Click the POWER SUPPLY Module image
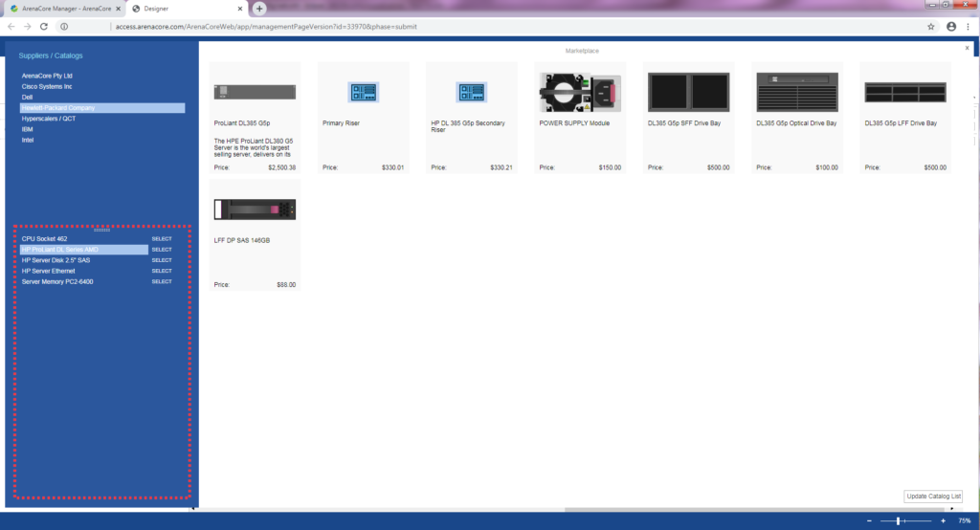This screenshot has height=530, width=980. (580, 92)
